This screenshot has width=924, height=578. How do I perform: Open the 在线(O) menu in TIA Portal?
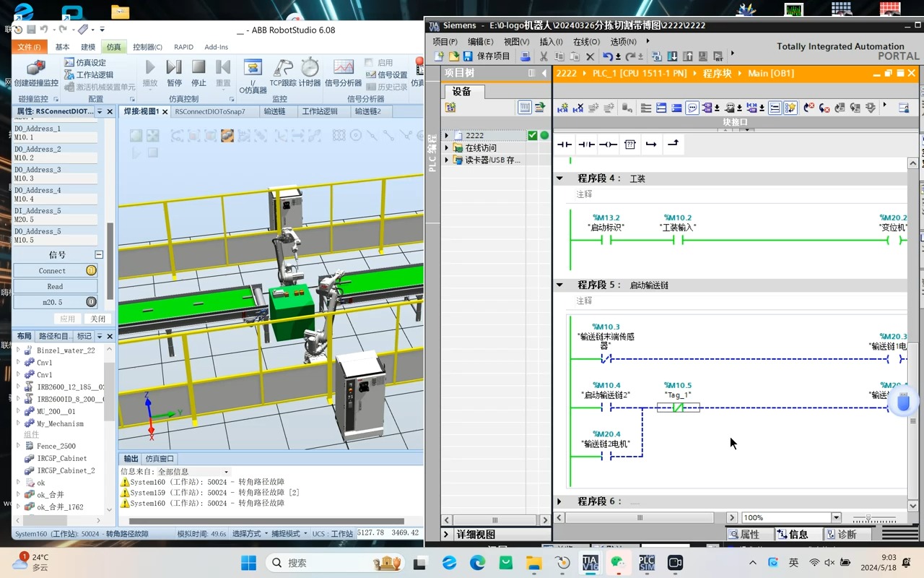coord(586,41)
